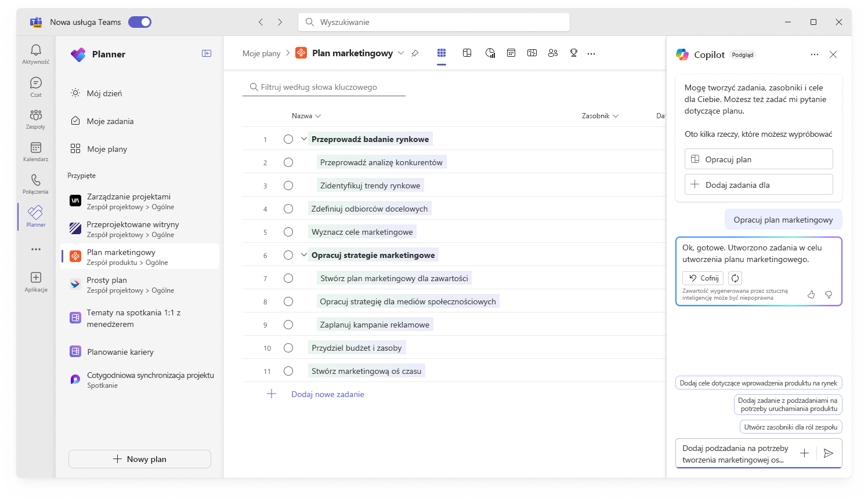Focus the Wyszukiwanie search box
Viewport: 868px width, 502px height.
tap(434, 22)
